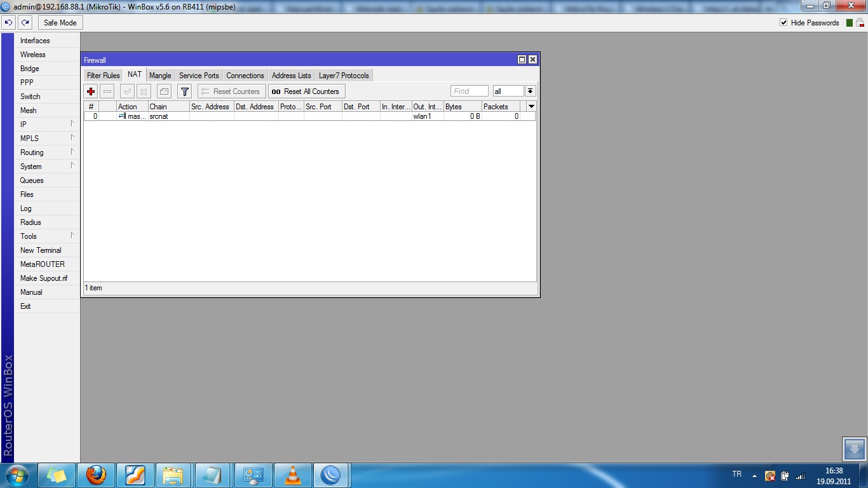Disable the rule with the cross button
868x488 pixels.
[144, 91]
